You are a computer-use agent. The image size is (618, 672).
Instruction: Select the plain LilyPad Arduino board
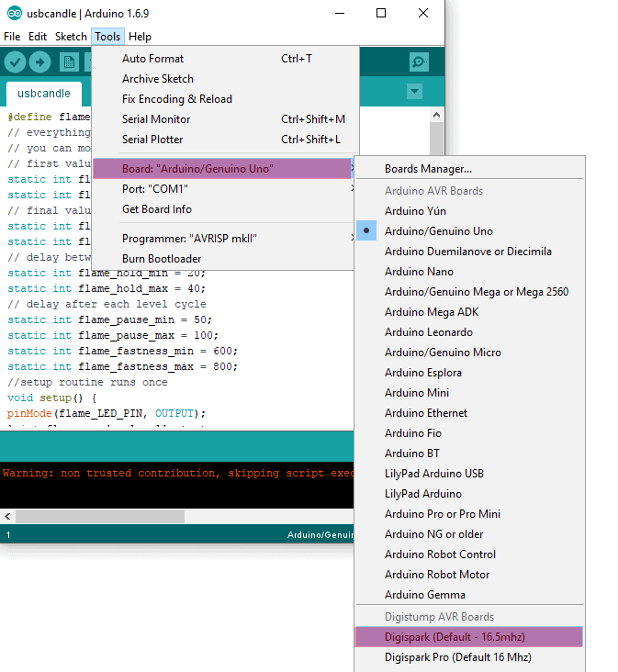coord(470,493)
